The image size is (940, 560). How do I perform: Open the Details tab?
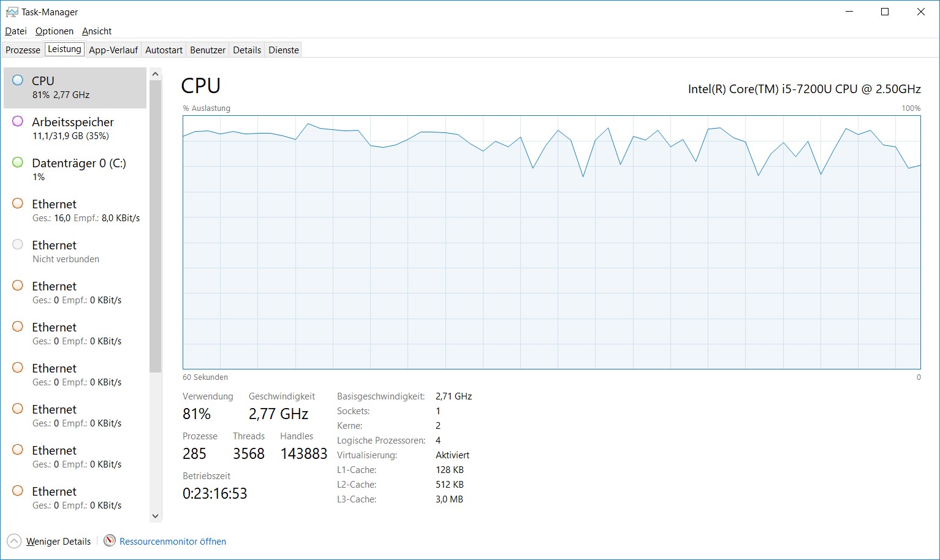(247, 50)
